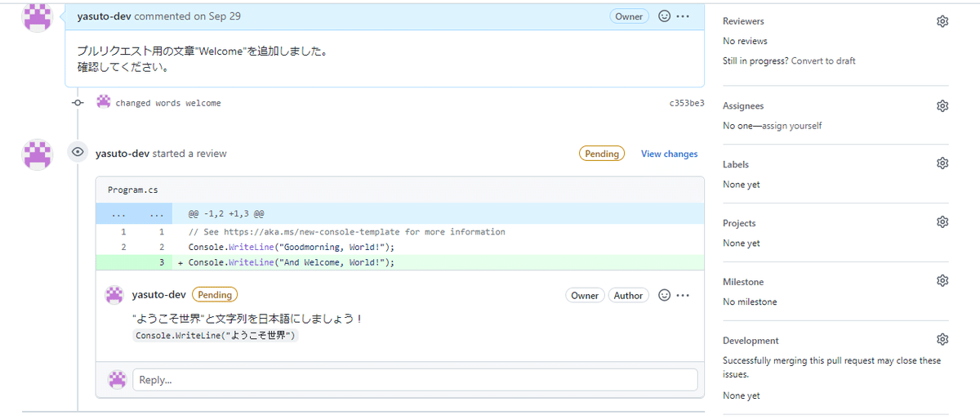980x420 pixels.
Task: Click in the Reply input field
Action: pyautogui.click(x=416, y=380)
